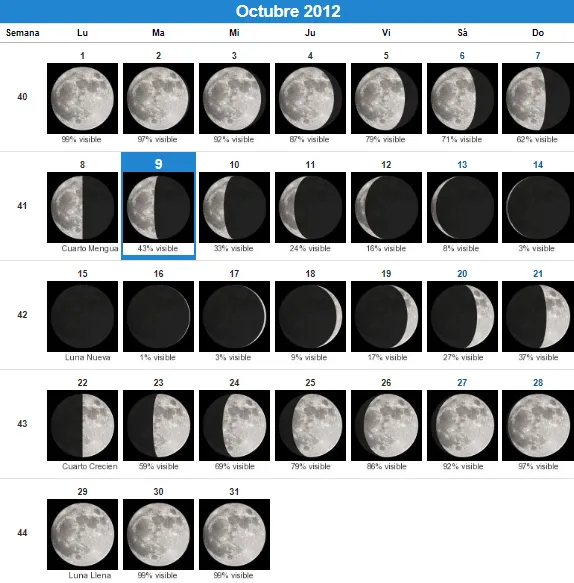Click the blue date number 28

pyautogui.click(x=538, y=383)
